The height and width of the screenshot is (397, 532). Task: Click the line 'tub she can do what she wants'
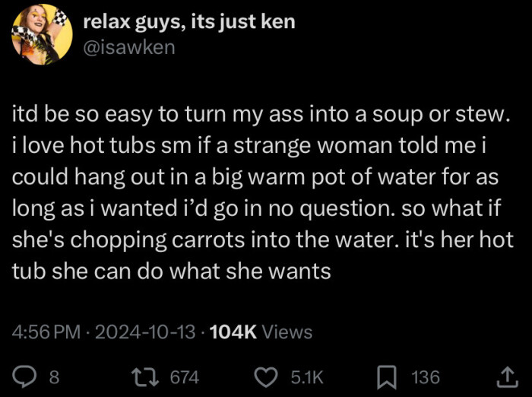pyautogui.click(x=171, y=272)
